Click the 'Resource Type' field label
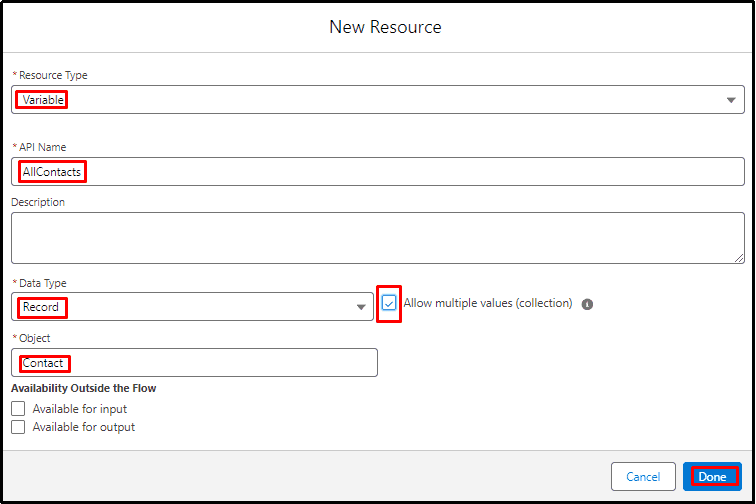Screen dimensions: 756x504 click(53, 75)
